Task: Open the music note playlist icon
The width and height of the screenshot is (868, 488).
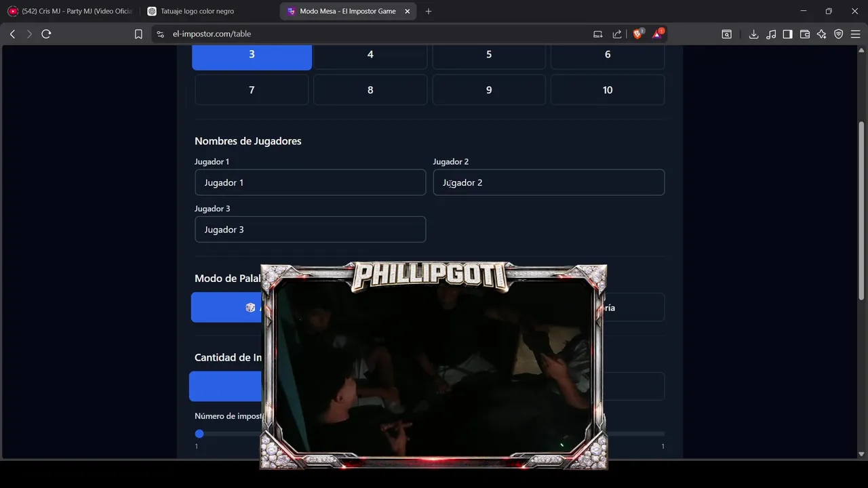Action: point(771,34)
